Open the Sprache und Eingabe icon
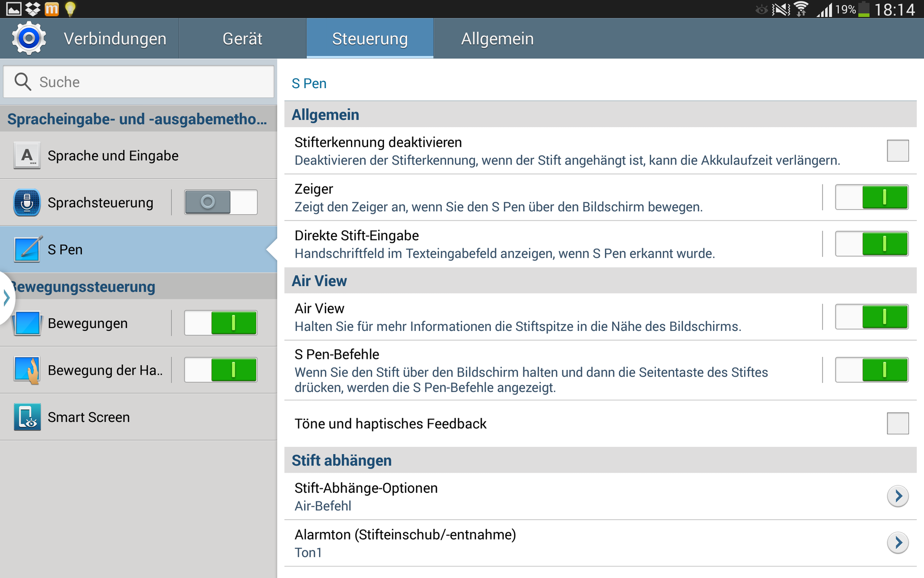 point(27,156)
